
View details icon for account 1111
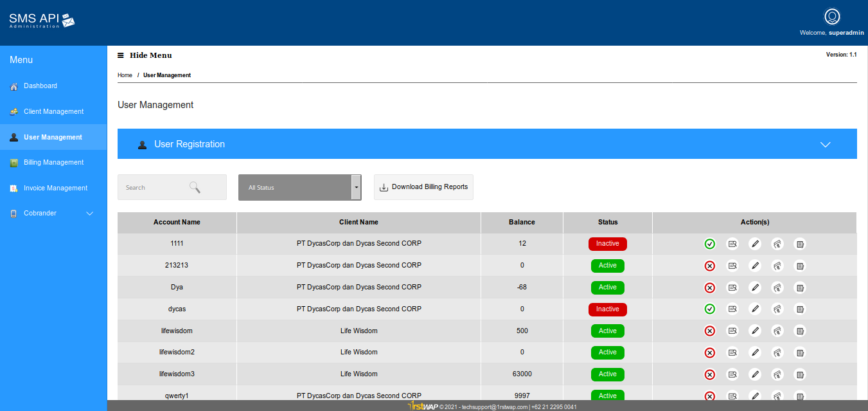click(732, 244)
